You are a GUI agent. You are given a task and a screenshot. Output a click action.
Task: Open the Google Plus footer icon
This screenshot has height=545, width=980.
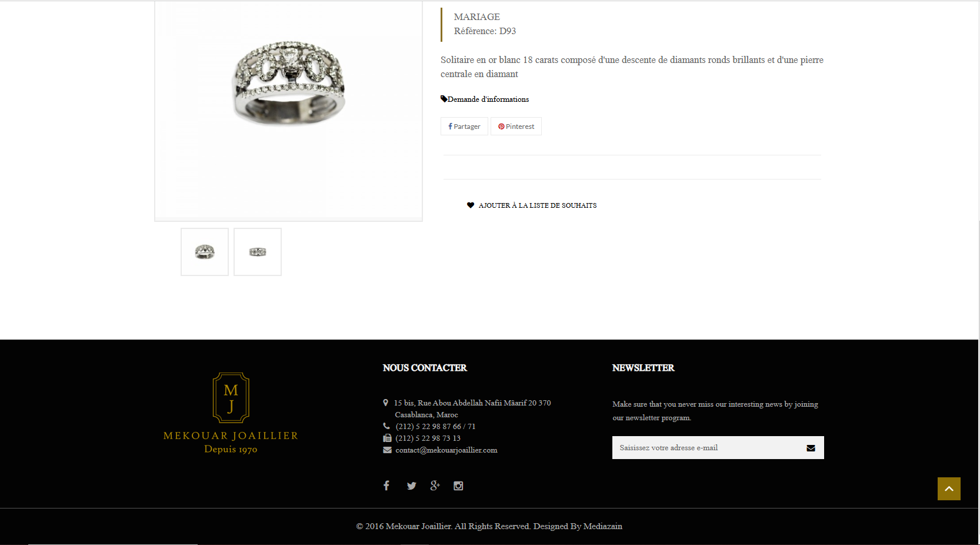coord(435,486)
